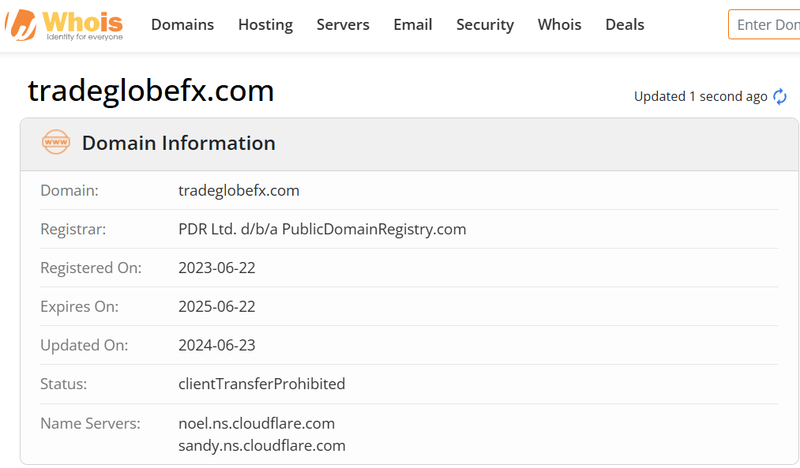The height and width of the screenshot is (468, 800).
Task: Open the Whois nav item
Action: click(559, 24)
